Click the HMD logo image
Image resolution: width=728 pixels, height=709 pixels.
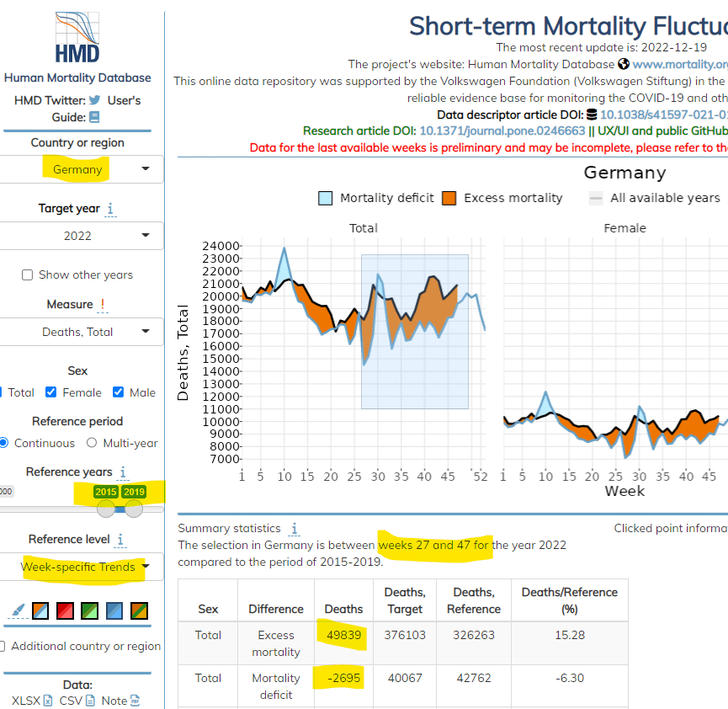(77, 38)
